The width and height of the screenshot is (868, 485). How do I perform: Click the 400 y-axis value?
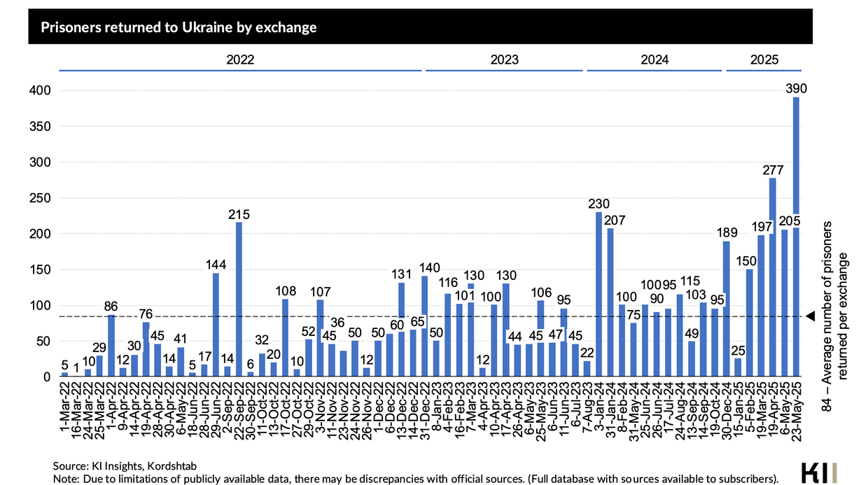point(40,90)
